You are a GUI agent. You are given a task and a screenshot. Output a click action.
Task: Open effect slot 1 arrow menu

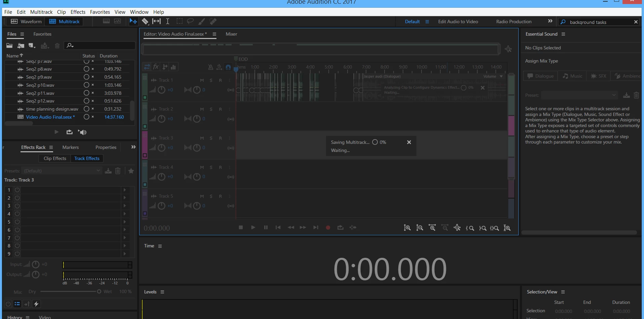125,190
